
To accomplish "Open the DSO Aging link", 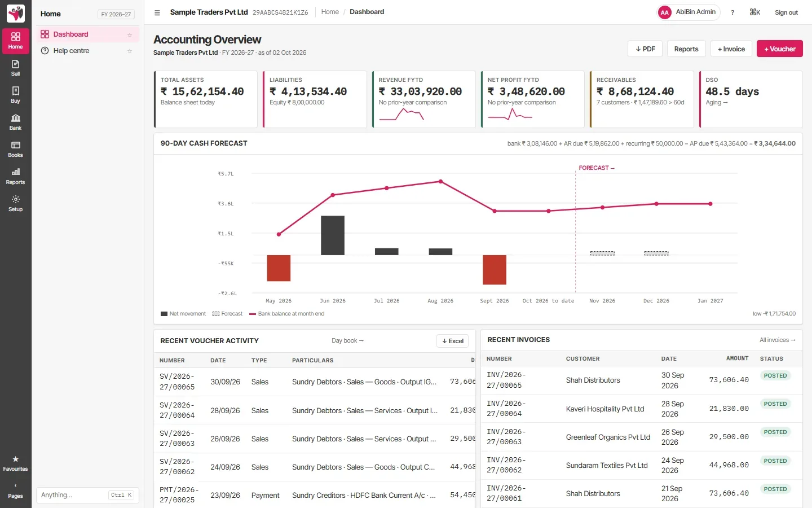I will (x=717, y=103).
